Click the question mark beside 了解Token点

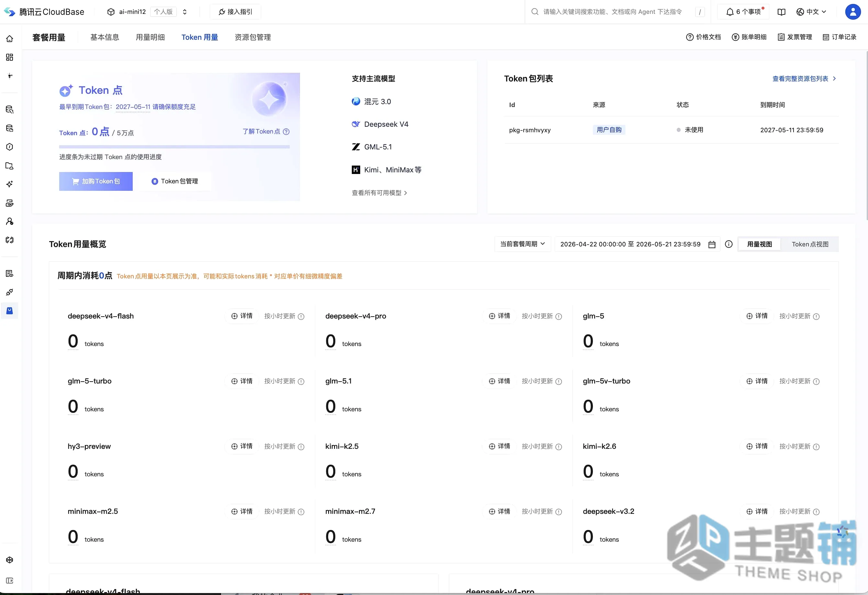(x=286, y=132)
